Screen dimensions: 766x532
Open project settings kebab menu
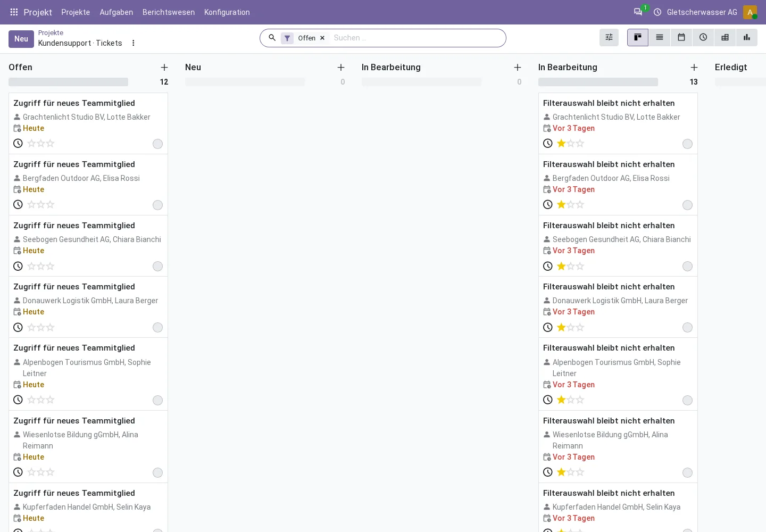[x=134, y=43]
